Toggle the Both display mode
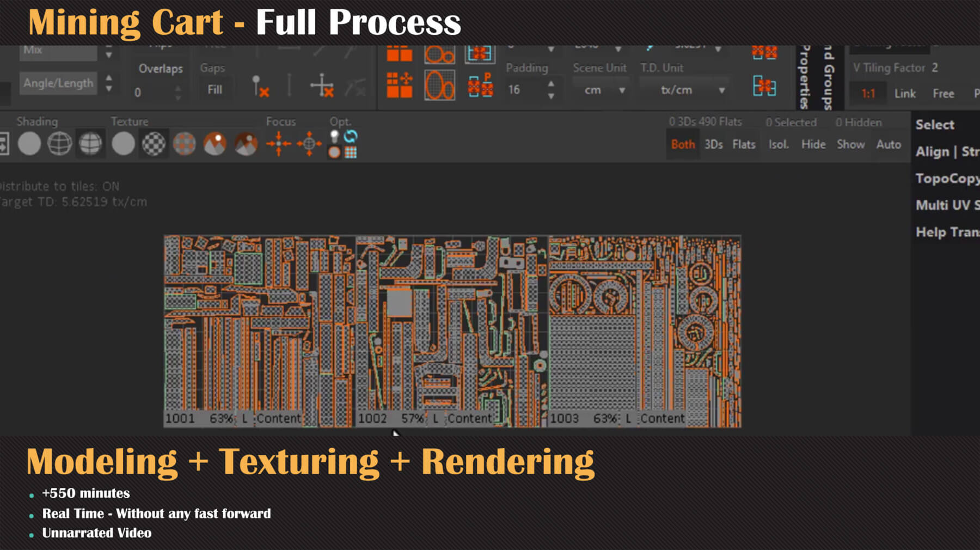The image size is (980, 550). (x=683, y=145)
